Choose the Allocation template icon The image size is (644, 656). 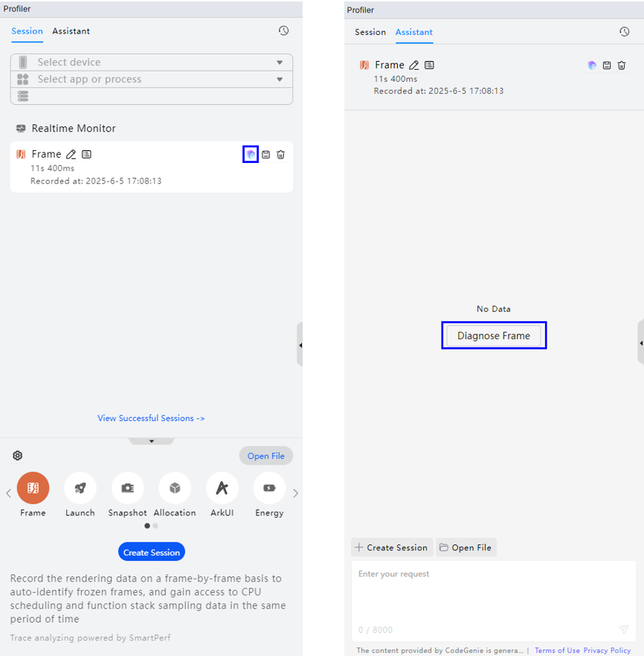point(175,488)
